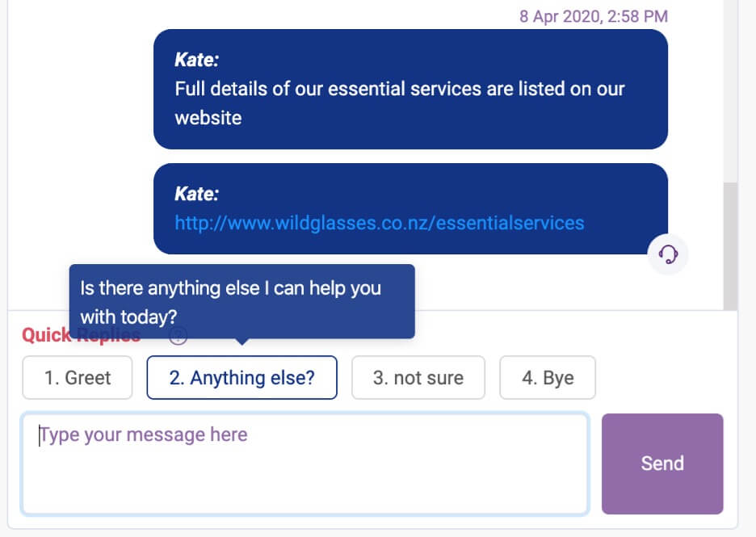This screenshot has height=537, width=756.
Task: Choose the "2. Anything else?" quick reply
Action: [241, 378]
